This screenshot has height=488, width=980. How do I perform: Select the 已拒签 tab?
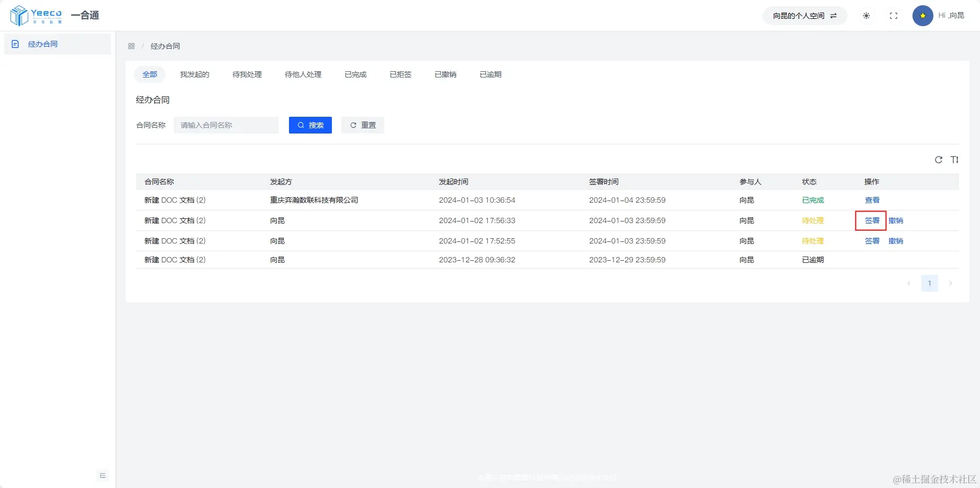click(x=400, y=74)
